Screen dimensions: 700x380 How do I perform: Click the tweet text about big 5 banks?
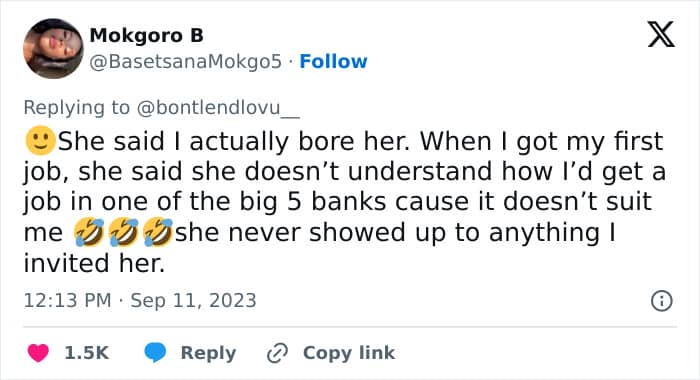coord(345,202)
